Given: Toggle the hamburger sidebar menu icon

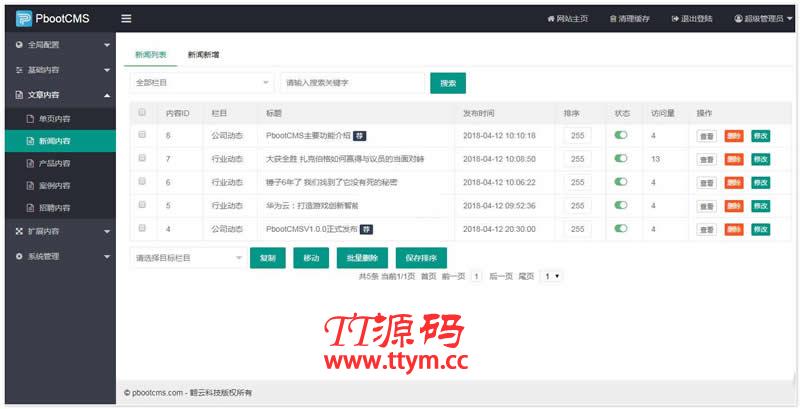Looking at the screenshot, I should pyautogui.click(x=126, y=19).
